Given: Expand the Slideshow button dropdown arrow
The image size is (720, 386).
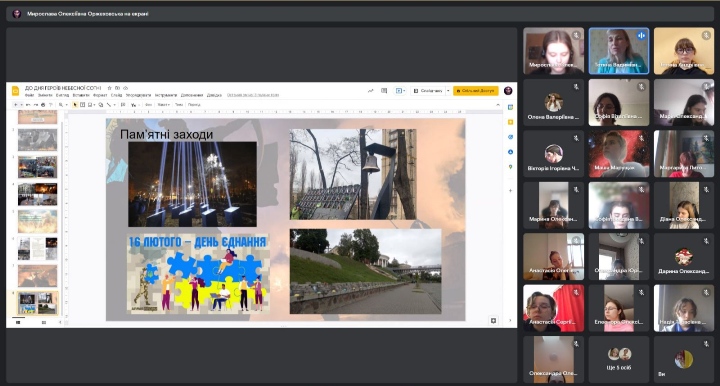Looking at the screenshot, I should [448, 91].
